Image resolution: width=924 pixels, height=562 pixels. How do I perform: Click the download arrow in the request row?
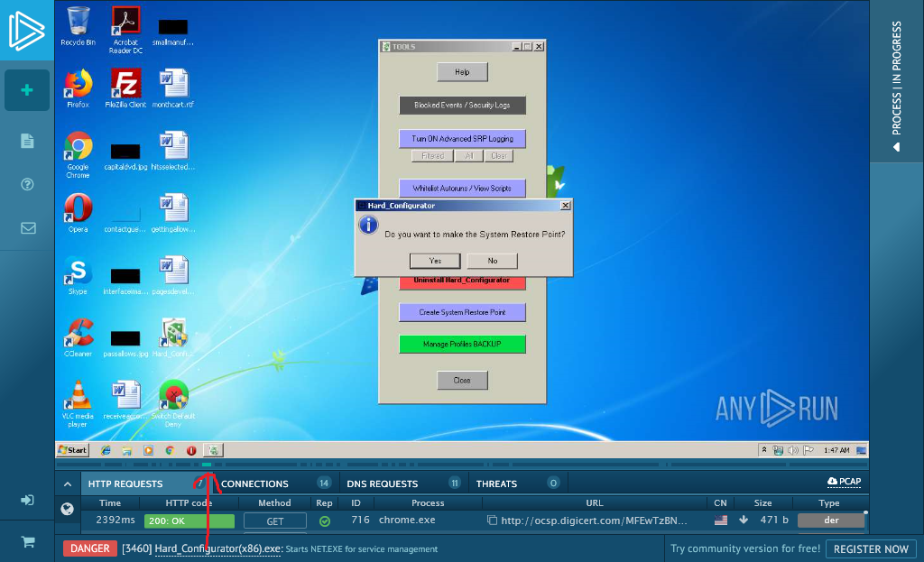(x=744, y=521)
